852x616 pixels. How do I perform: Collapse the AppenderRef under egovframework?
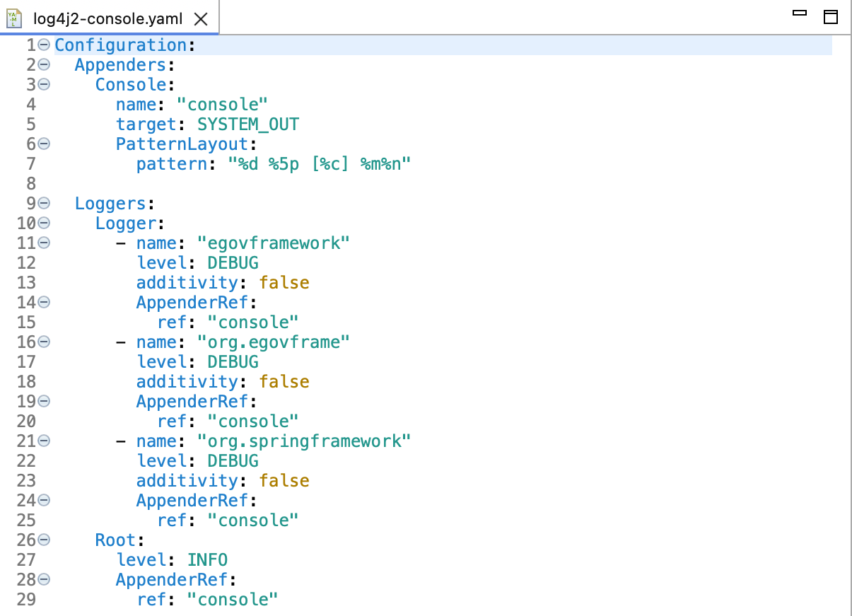click(x=43, y=302)
